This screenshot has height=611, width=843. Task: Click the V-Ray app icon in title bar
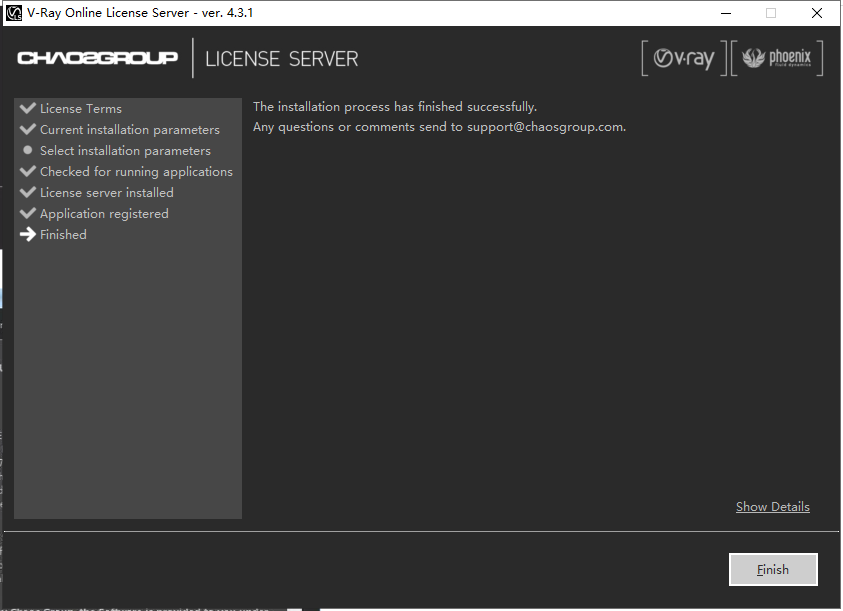[13, 12]
